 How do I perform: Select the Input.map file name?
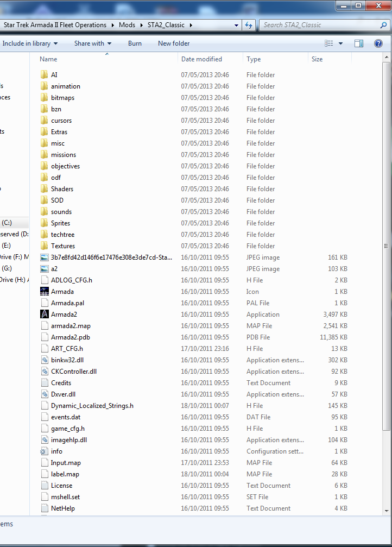click(x=66, y=463)
